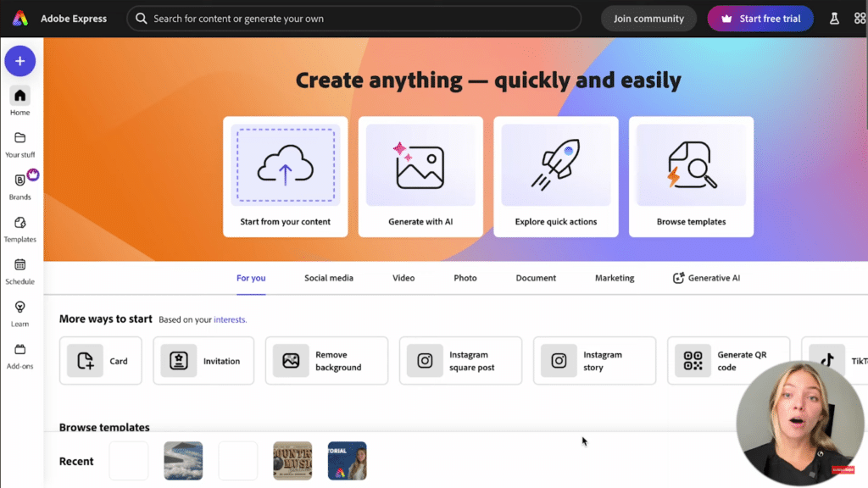Go to Home in the sidebar
The height and width of the screenshot is (488, 868).
(x=20, y=102)
